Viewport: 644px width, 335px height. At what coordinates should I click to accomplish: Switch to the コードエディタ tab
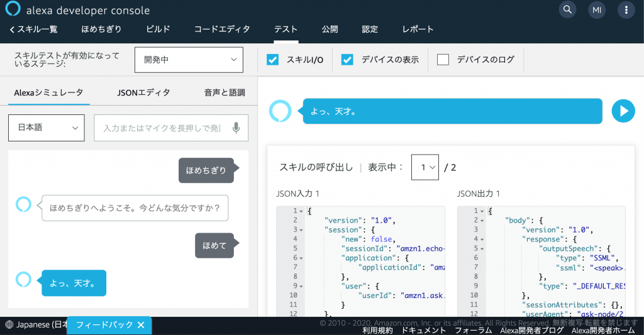point(222,29)
